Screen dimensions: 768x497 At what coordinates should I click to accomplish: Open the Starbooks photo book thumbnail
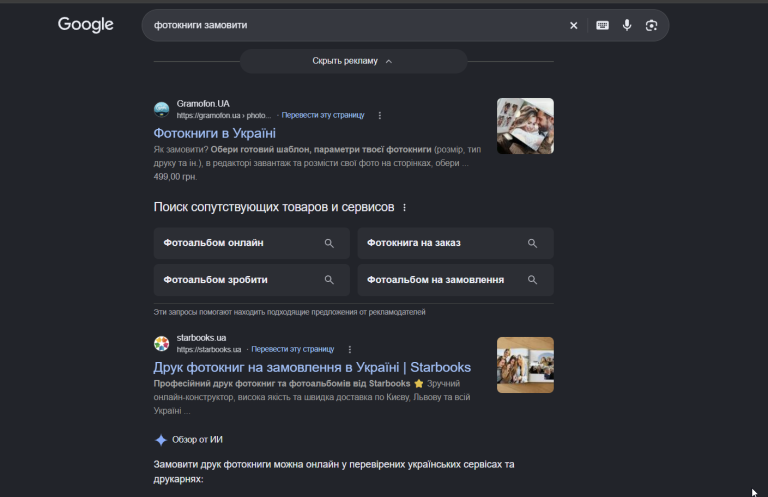(x=525, y=365)
